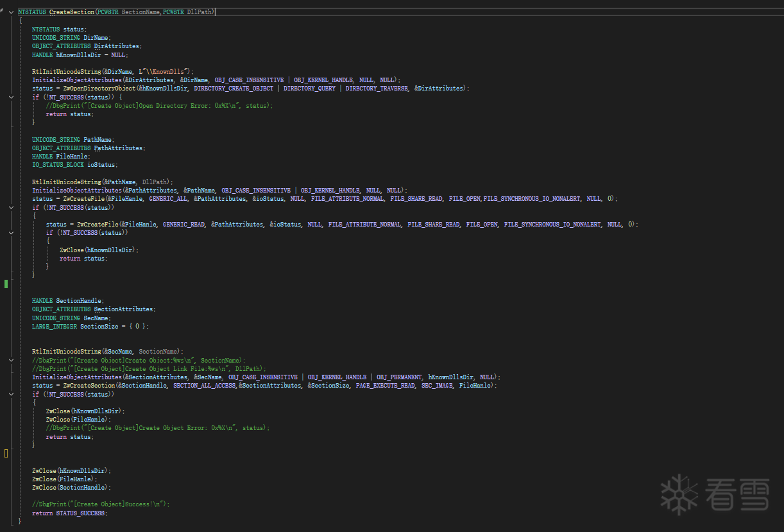Click the SectionName parameter in the function signature
The width and height of the screenshot is (784, 532).
141,12
